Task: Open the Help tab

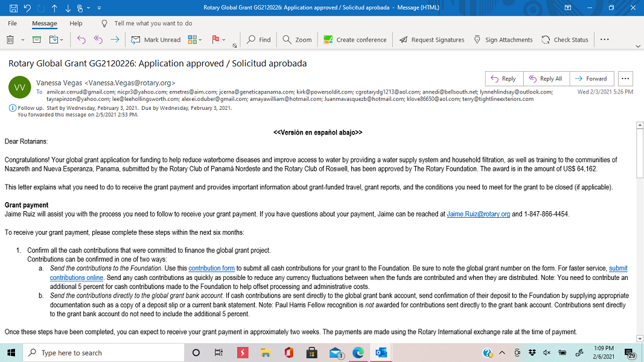Action: pyautogui.click(x=76, y=24)
